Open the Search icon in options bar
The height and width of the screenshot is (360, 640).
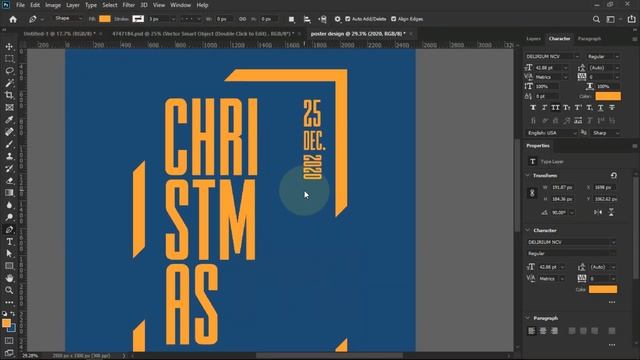coord(596,19)
